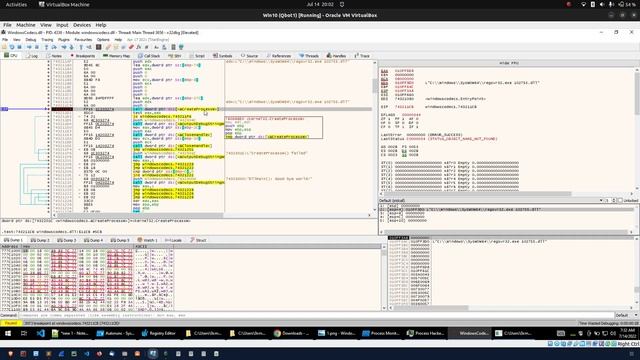Image resolution: width=640 pixels, height=360 pixels.
Task: Open the VirtualBox Machine menu
Action: [25, 25]
